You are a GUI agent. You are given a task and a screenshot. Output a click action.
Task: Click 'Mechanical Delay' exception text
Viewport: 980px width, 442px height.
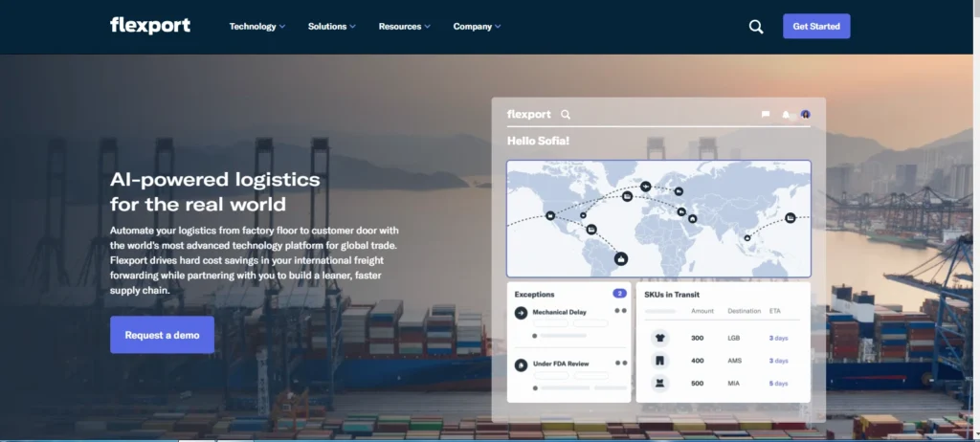click(x=559, y=312)
